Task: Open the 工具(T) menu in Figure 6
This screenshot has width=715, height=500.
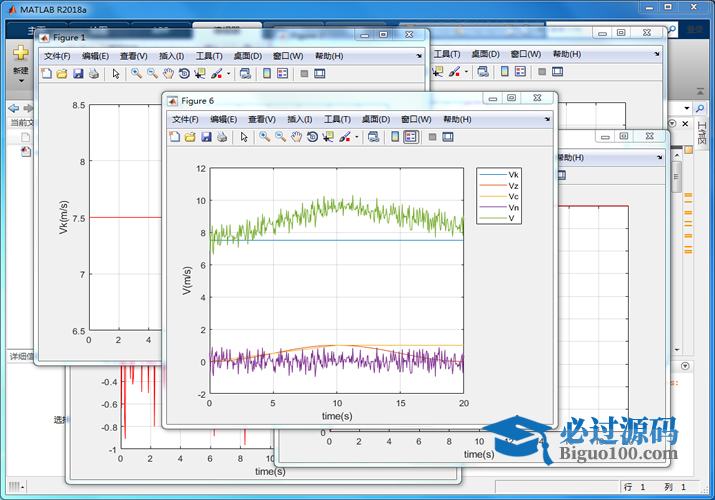Action: tap(338, 119)
